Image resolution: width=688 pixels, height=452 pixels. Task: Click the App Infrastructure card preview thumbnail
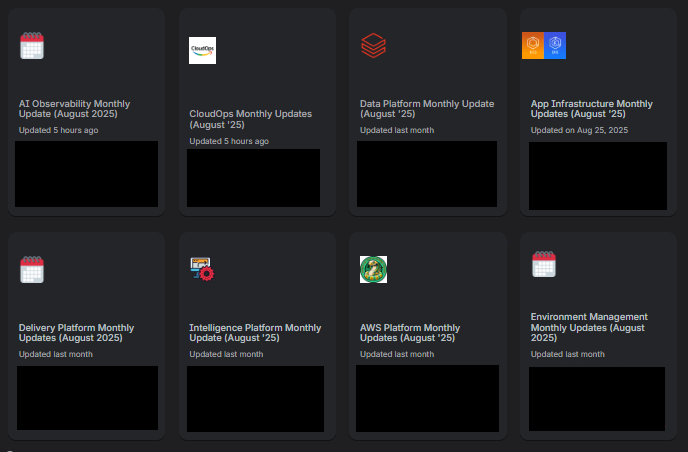[x=598, y=176]
